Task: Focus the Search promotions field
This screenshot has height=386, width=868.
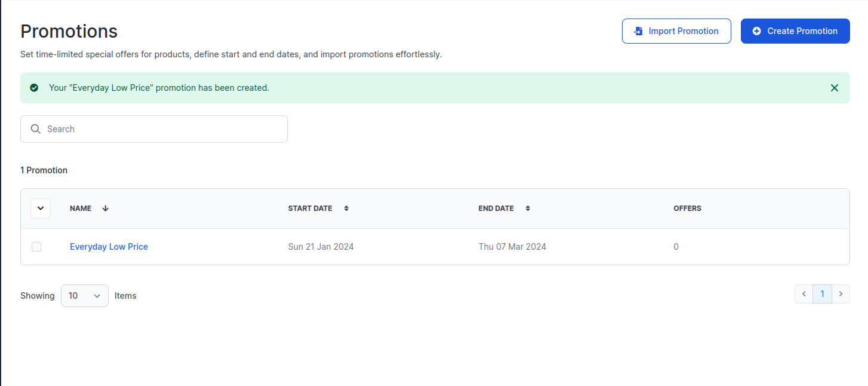Action: (154, 129)
